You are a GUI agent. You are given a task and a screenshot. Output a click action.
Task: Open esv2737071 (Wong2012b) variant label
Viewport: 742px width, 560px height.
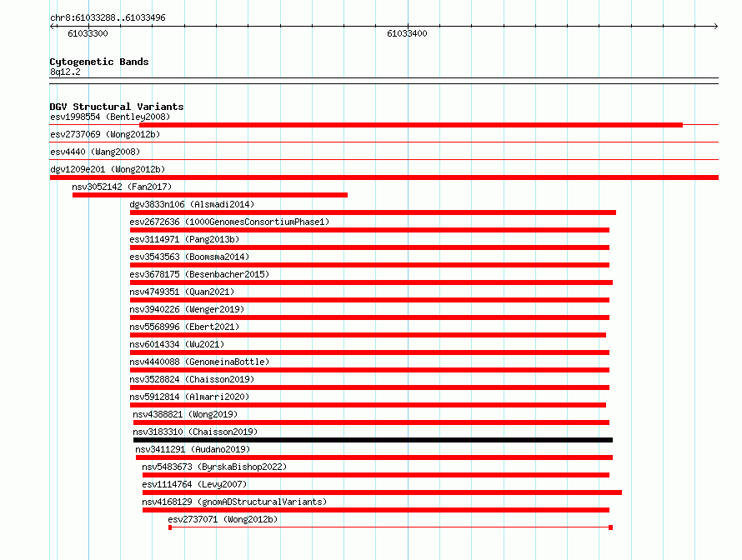point(223,519)
